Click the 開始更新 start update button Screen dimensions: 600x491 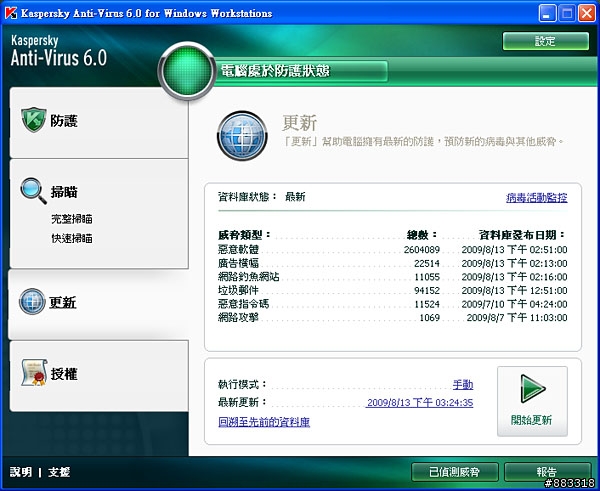click(x=532, y=401)
